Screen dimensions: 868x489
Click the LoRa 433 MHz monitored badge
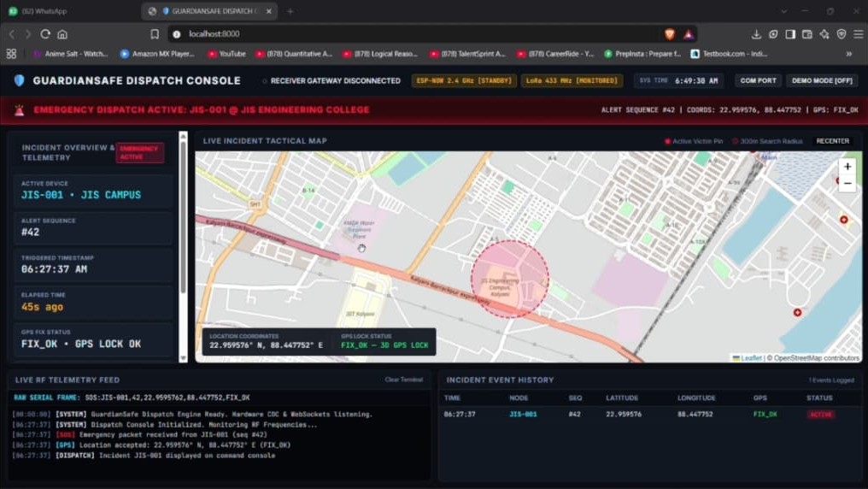pyautogui.click(x=572, y=81)
